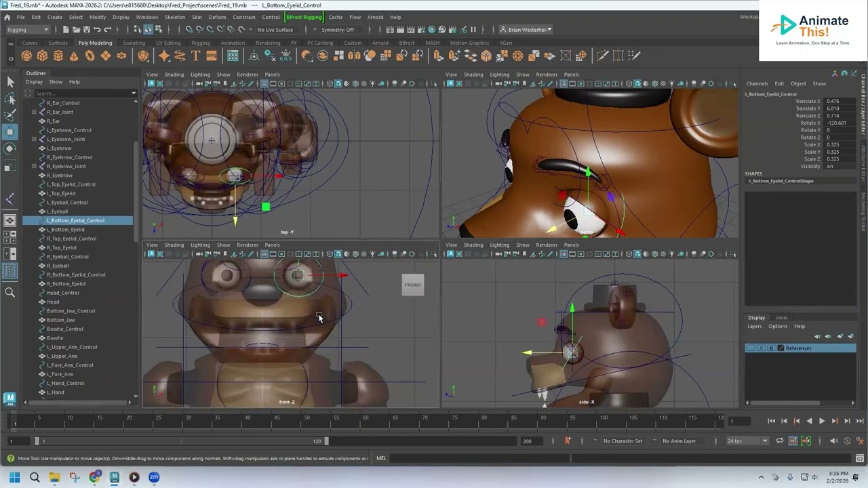Go to the end of playback range
The image size is (868, 488).
click(x=860, y=421)
